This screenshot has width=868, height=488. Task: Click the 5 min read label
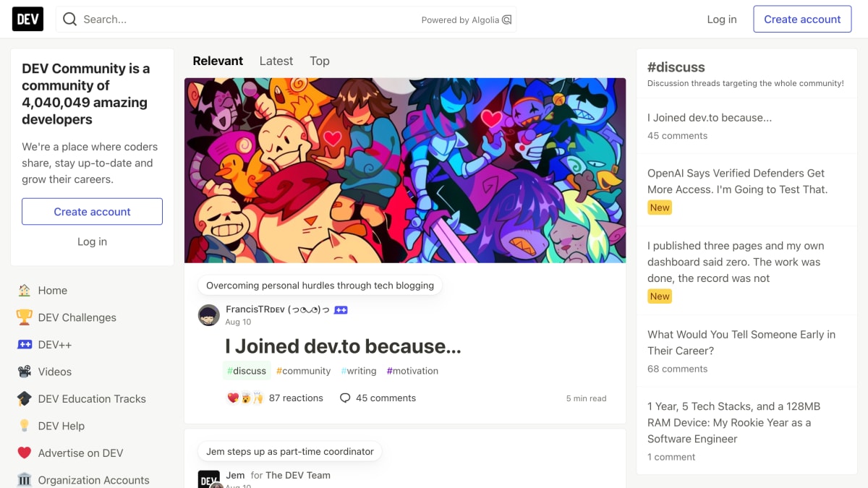(586, 398)
